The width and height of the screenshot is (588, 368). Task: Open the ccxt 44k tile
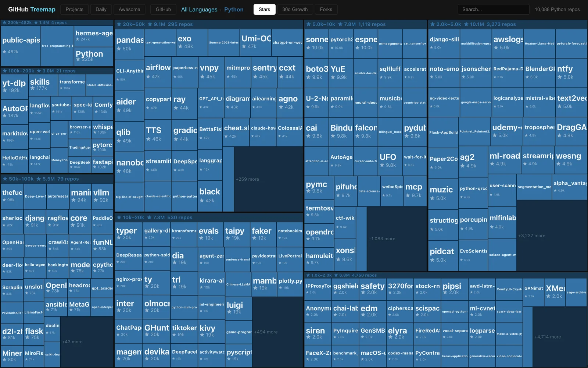[290, 72]
